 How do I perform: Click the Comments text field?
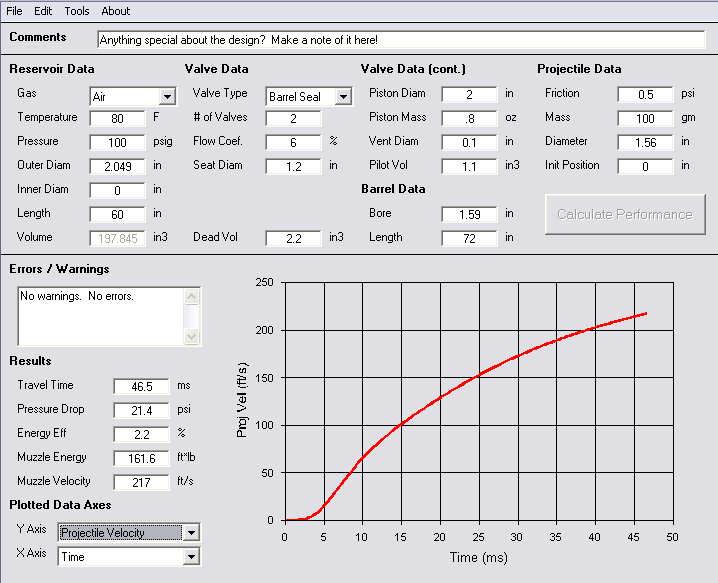click(401, 40)
